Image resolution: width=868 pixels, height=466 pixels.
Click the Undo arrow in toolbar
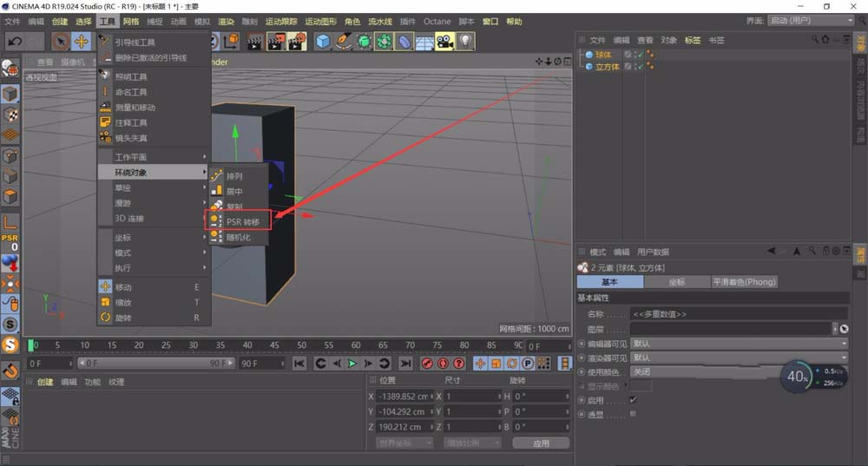(x=14, y=41)
